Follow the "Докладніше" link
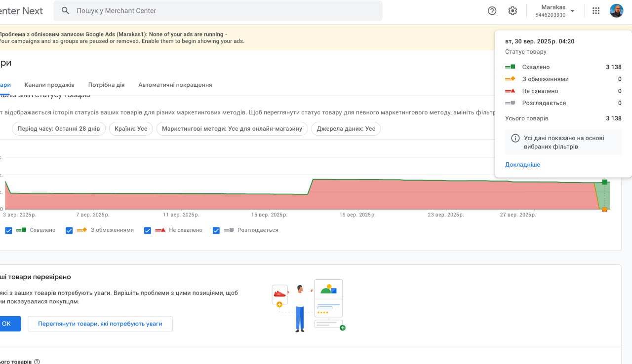The image size is (632, 364). 522,165
